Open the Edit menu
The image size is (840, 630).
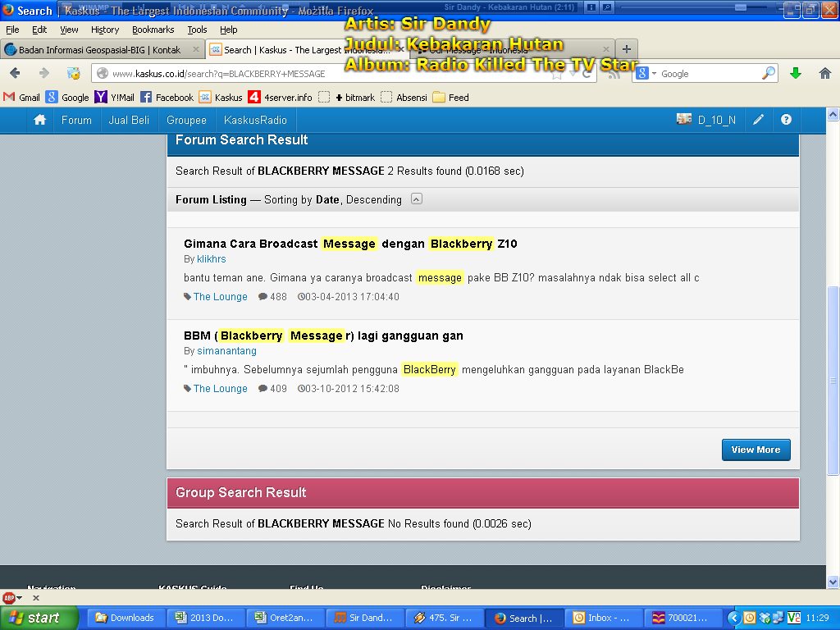[x=39, y=30]
